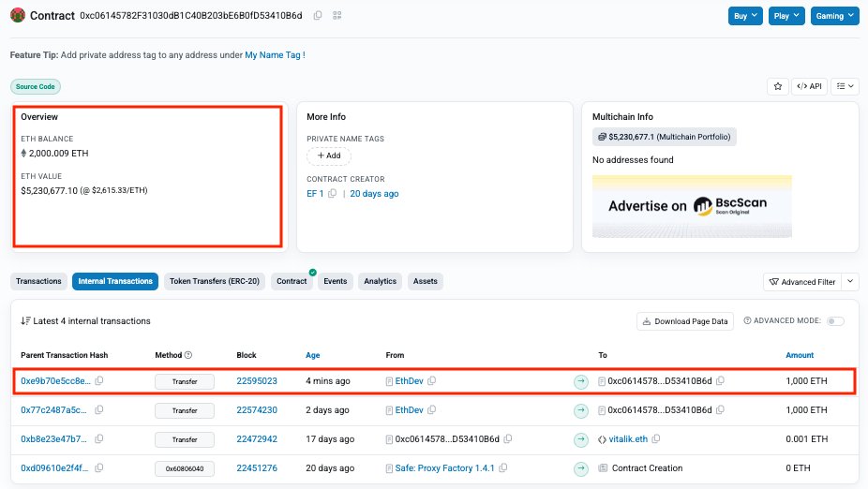Copy EthDev address in block 22595023 row
The width and height of the screenshot is (868, 489).
(432, 380)
